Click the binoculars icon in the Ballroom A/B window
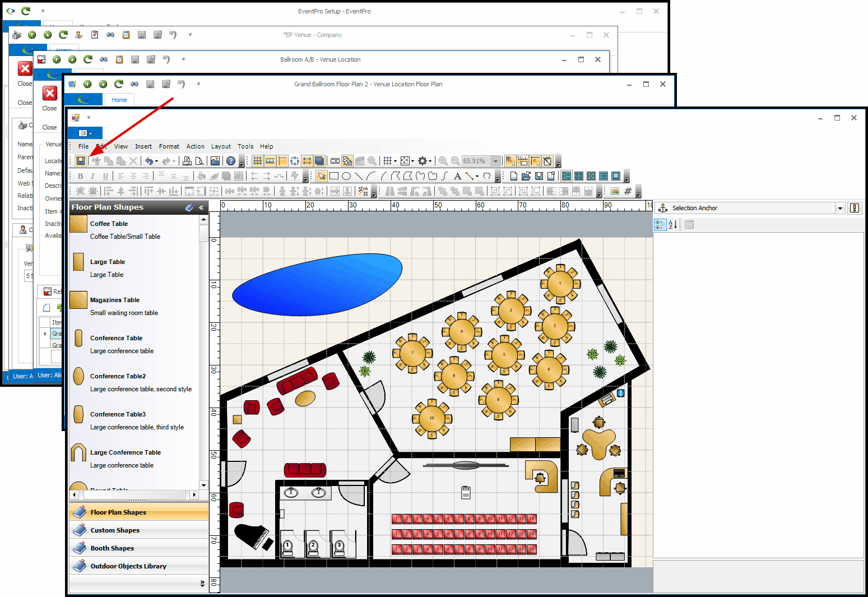This screenshot has width=868, height=597. 104,59
